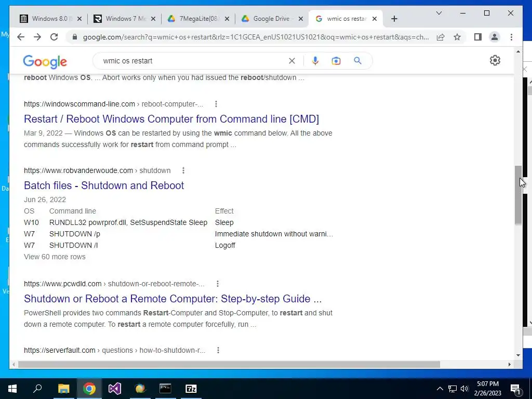Open options for serverfault.com result
Screen dimensions: 532x399
(x=218, y=350)
